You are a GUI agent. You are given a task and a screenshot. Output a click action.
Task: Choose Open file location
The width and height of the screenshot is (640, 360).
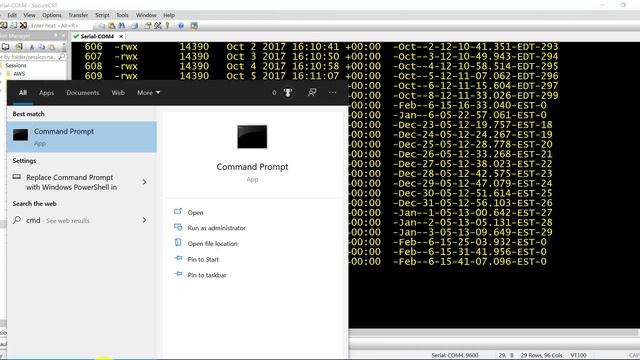click(212, 244)
